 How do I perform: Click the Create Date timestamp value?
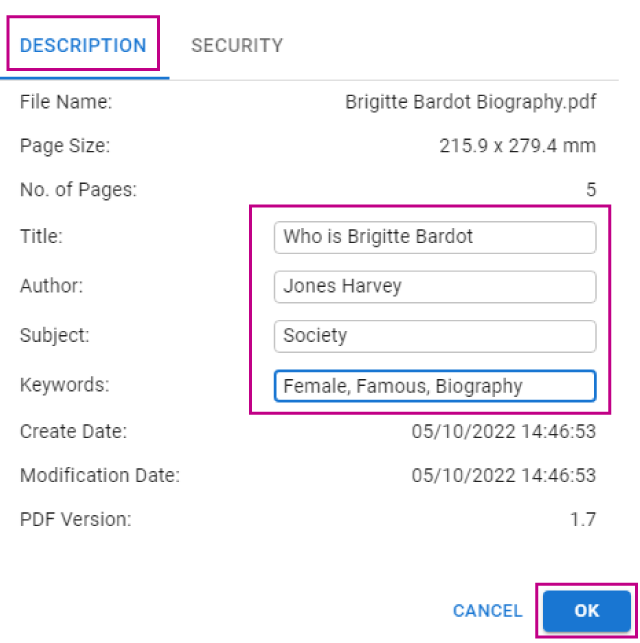click(x=504, y=432)
